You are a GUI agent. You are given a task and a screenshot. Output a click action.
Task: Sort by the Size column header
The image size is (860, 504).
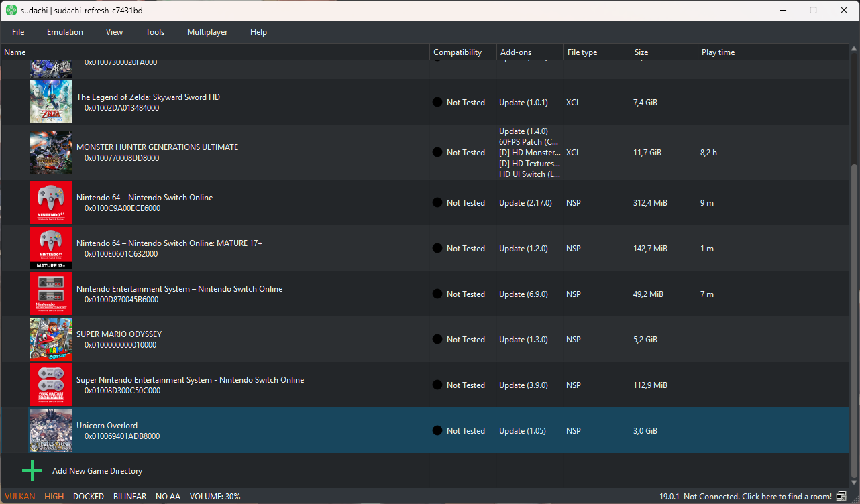pos(664,52)
